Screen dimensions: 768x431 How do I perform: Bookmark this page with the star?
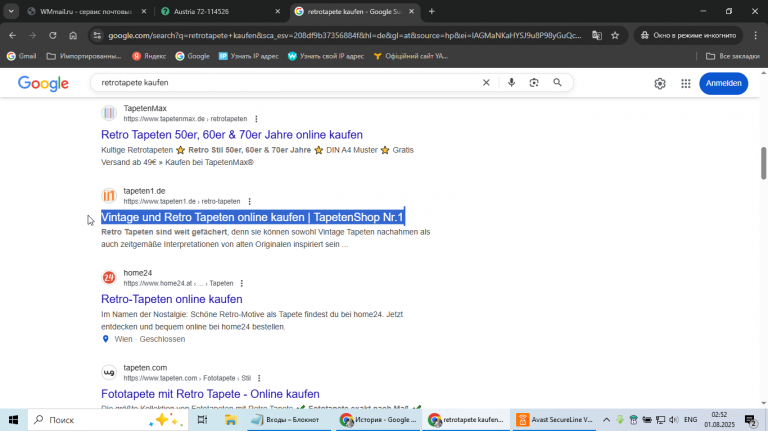615,35
